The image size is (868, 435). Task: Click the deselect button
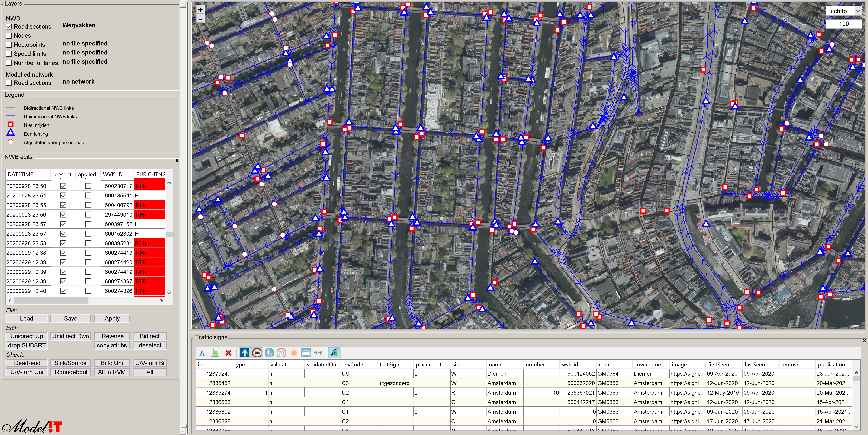[150, 345]
